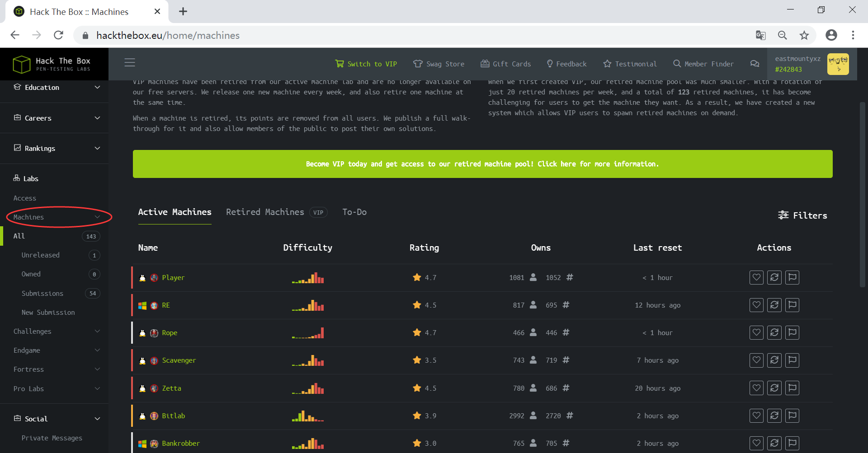
Task: Switch to the To-Do tab
Action: tap(354, 212)
